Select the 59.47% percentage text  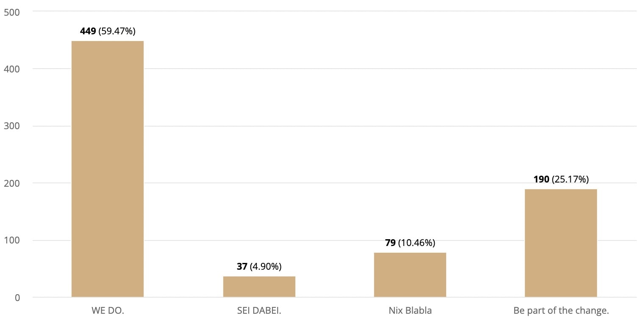[117, 31]
